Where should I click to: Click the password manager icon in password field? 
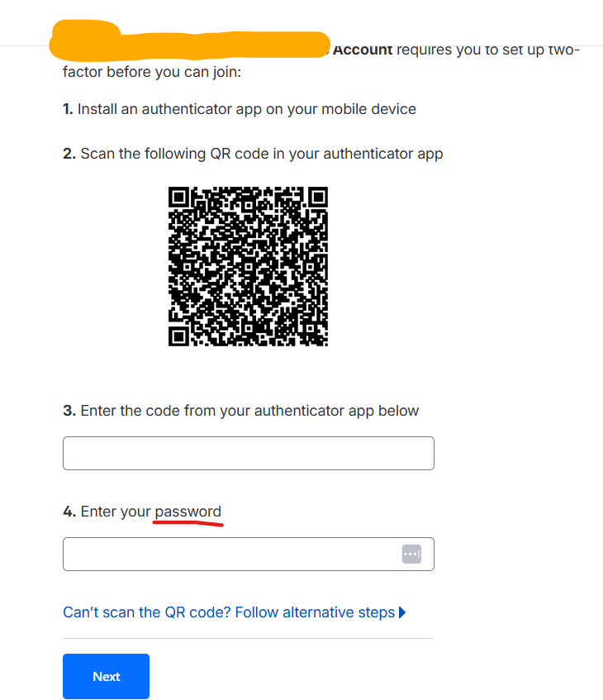(411, 554)
